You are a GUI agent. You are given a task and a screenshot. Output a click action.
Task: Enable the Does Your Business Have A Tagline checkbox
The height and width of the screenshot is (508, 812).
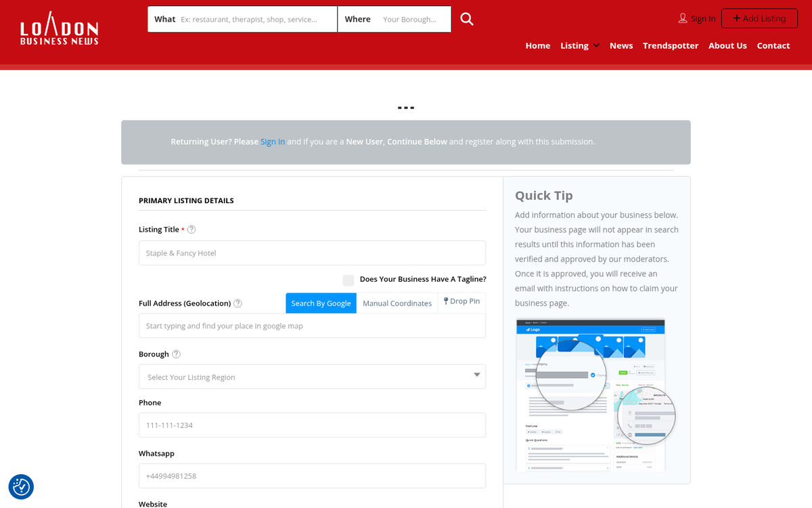(x=348, y=280)
